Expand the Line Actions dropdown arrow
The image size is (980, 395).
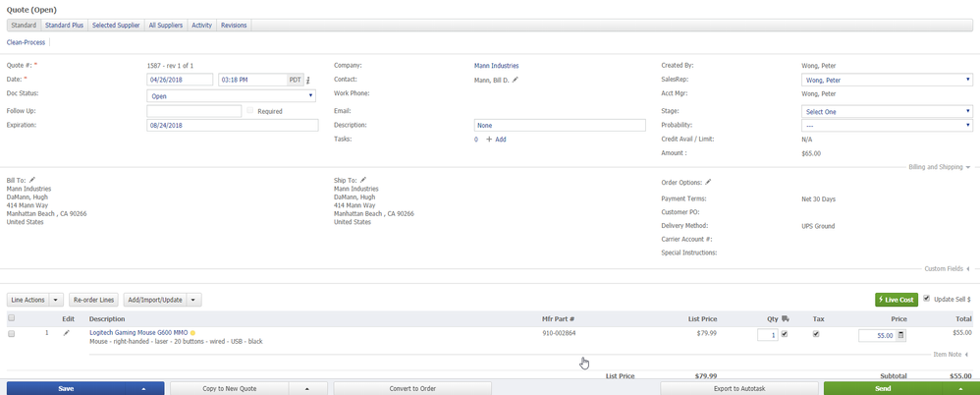coord(56,299)
